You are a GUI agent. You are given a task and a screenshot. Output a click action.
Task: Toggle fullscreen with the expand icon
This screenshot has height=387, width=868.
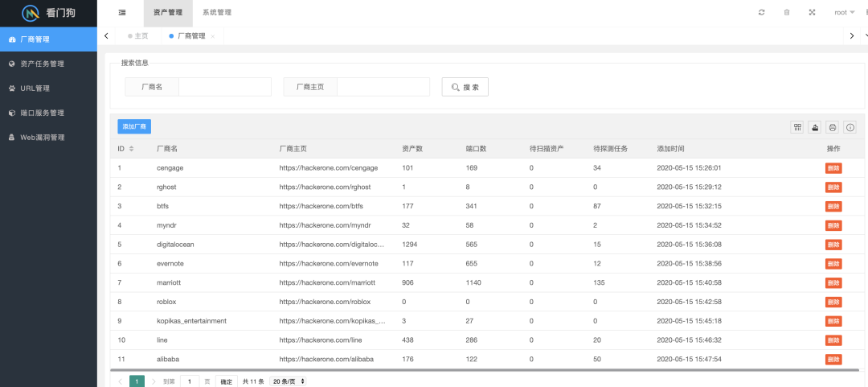point(812,13)
